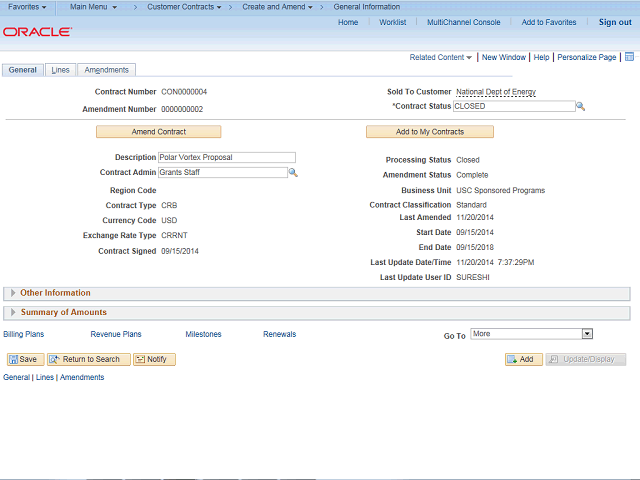The height and width of the screenshot is (480, 640).
Task: Click the contract number CON0000004 text
Action: pyautogui.click(x=184, y=92)
